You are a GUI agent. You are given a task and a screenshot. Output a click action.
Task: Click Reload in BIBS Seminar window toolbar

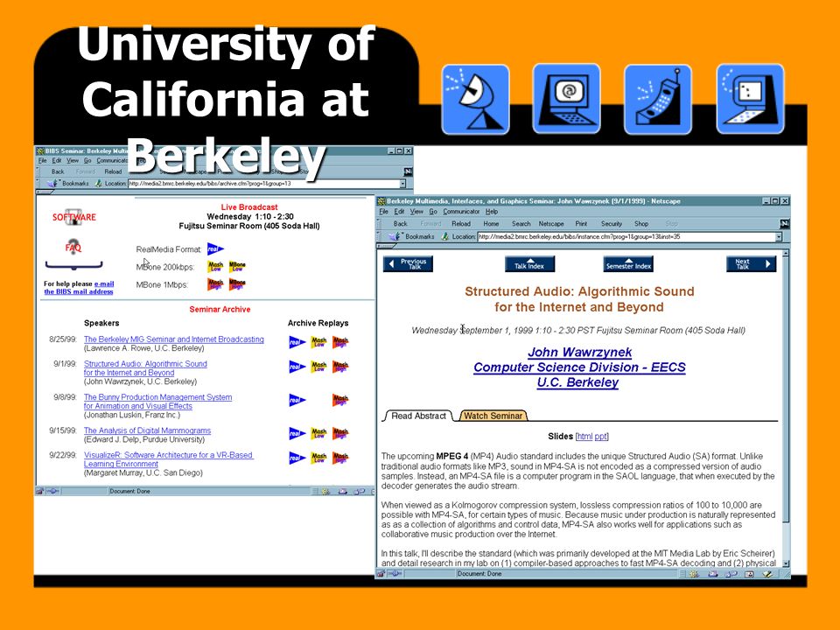coord(113,172)
